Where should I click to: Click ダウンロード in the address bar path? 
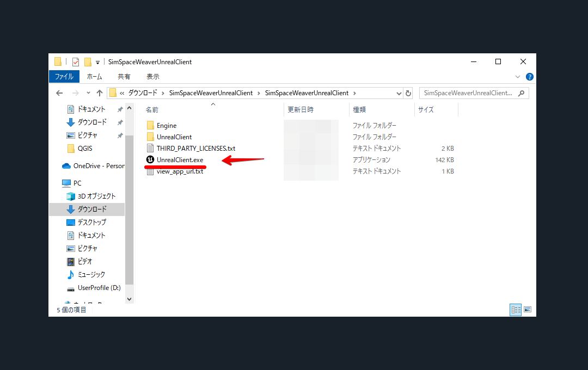pyautogui.click(x=143, y=93)
